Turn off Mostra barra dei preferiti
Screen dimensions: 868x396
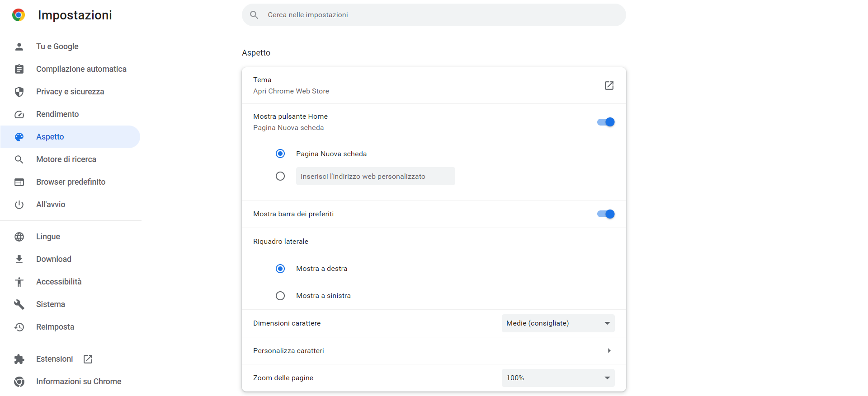pyautogui.click(x=606, y=214)
